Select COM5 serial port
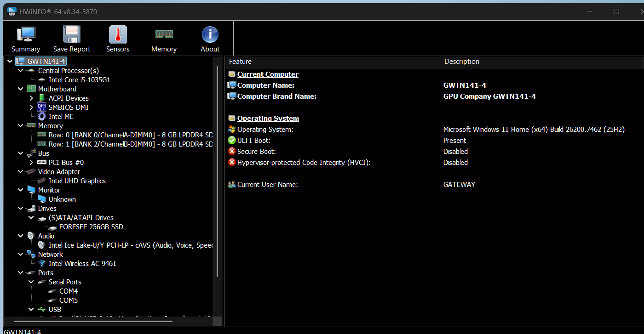644x334 pixels. (x=68, y=300)
